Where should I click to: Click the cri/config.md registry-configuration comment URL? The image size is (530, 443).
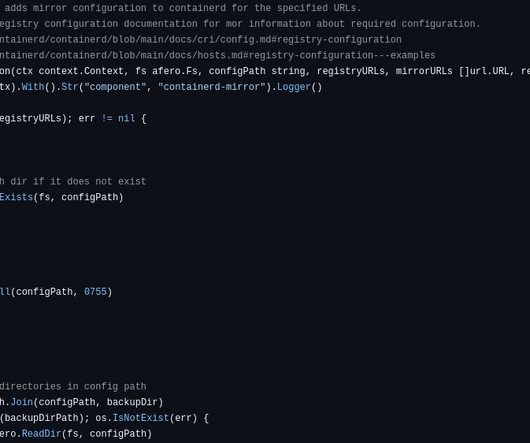point(201,40)
